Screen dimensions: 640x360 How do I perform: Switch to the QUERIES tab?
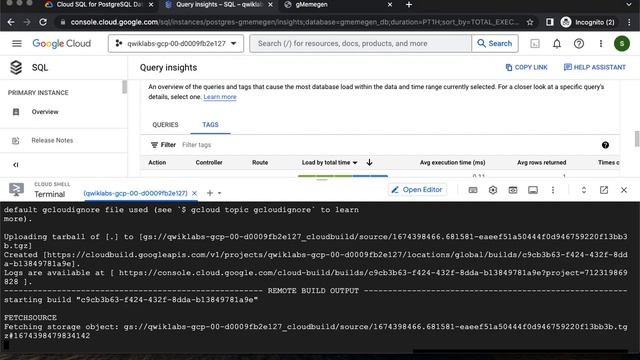(165, 124)
